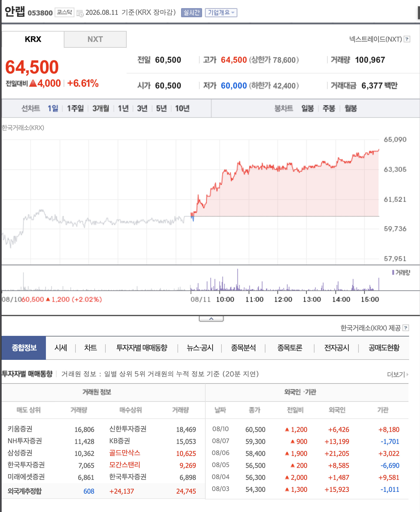Image resolution: width=420 pixels, height=512 pixels.
Task: Select the 월봉 monthly candle chart
Action: (x=351, y=108)
